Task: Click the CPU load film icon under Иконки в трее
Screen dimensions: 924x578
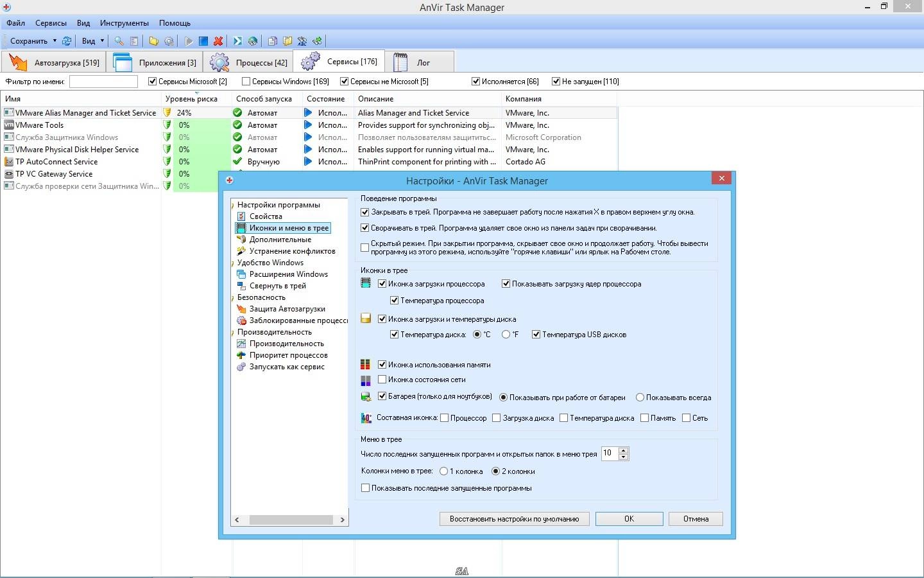Action: click(366, 283)
